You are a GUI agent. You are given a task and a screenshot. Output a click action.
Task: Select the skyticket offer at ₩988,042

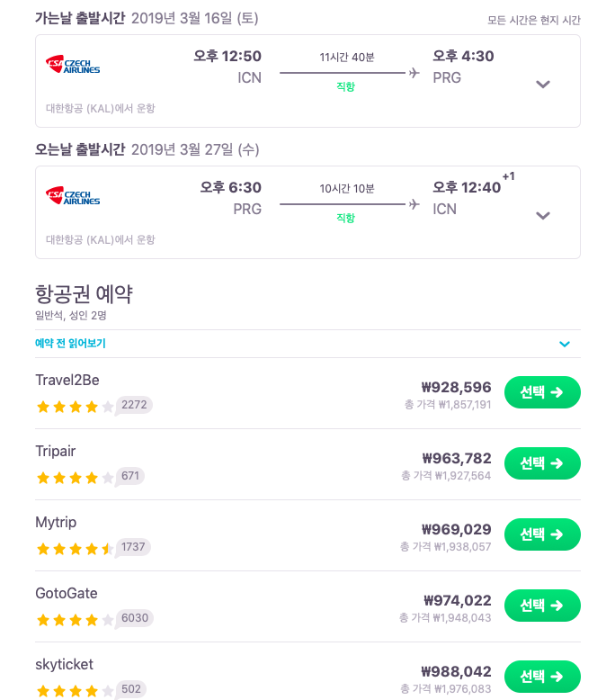point(542,677)
